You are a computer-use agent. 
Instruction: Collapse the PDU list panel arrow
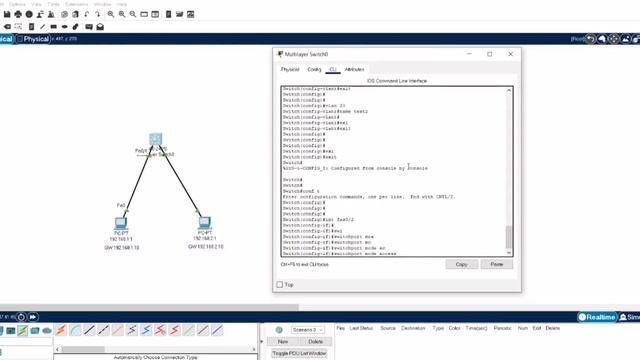pyautogui.click(x=262, y=341)
